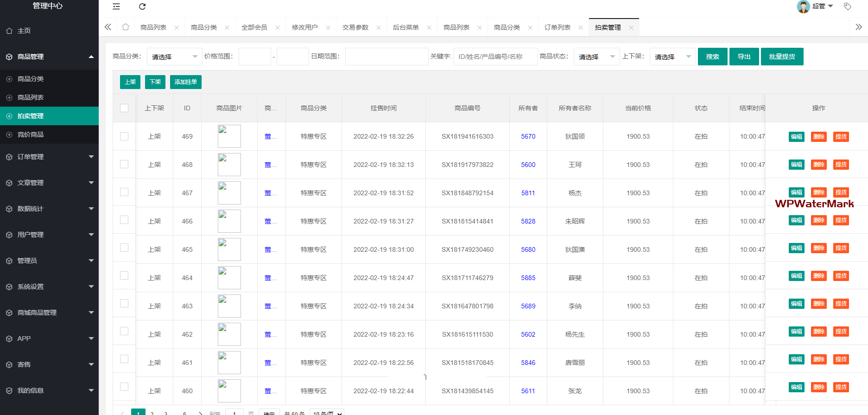Screen dimensions: 868x415
Task: Select the checkbox for row ID 466
Action: [124, 220]
